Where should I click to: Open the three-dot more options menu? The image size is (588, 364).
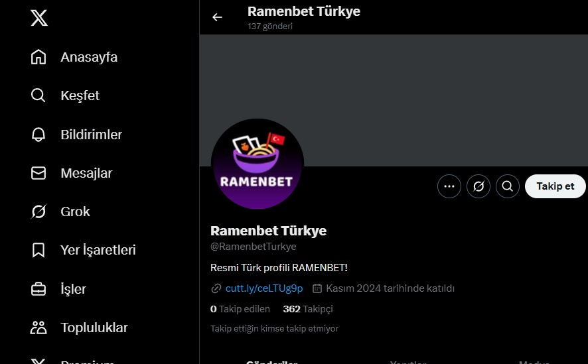click(x=449, y=186)
